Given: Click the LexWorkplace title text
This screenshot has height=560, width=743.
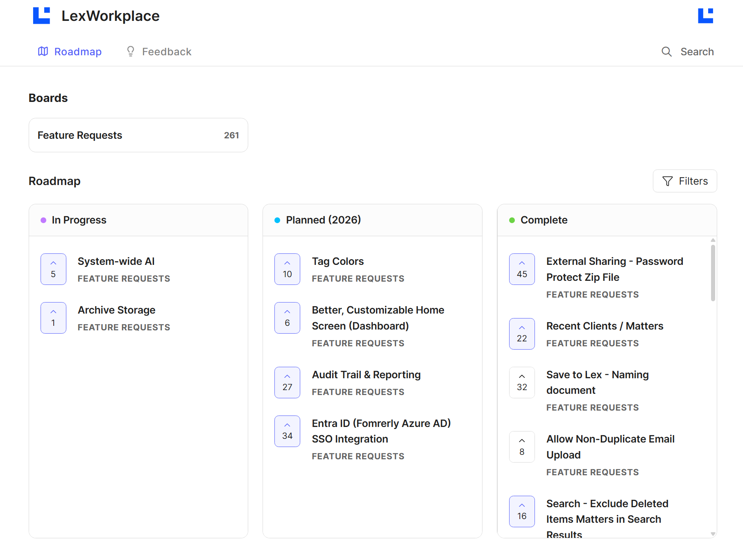Looking at the screenshot, I should (111, 16).
